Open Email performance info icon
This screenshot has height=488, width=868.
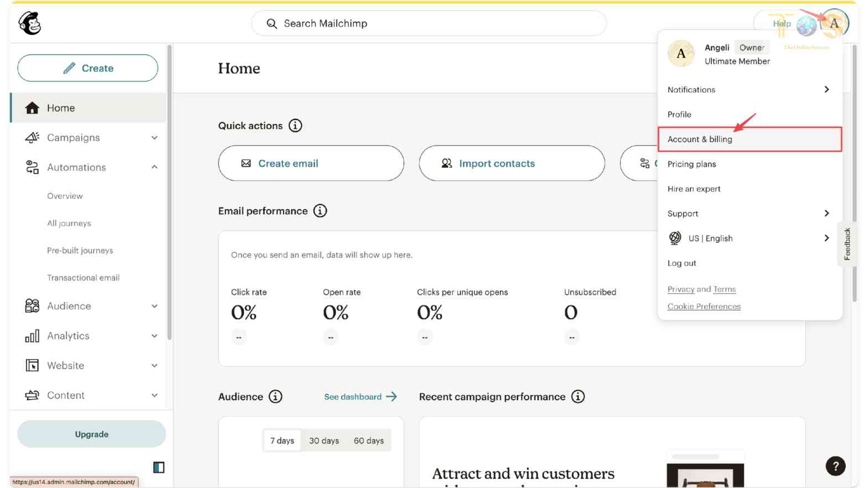[x=320, y=211]
